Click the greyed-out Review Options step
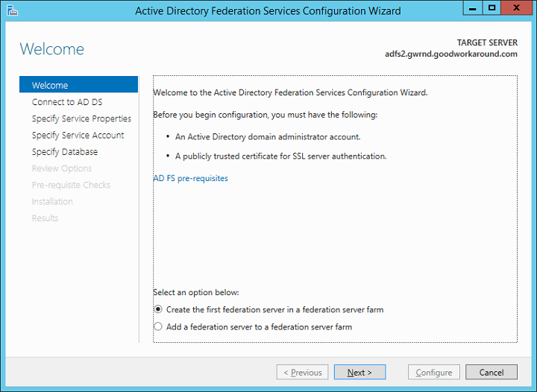Image resolution: width=537 pixels, height=392 pixels. pos(62,168)
